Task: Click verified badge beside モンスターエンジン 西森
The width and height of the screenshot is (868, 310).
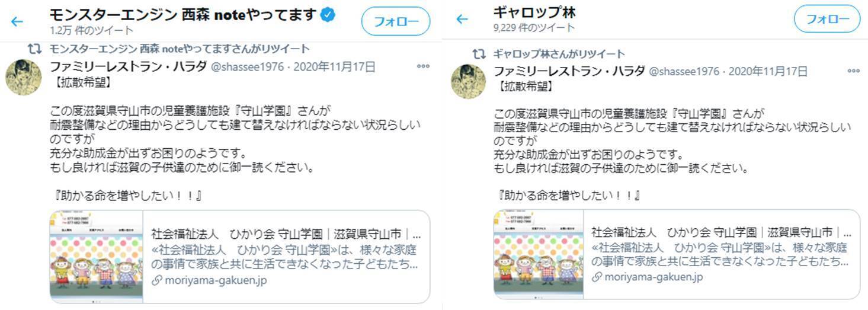Action: tap(328, 15)
